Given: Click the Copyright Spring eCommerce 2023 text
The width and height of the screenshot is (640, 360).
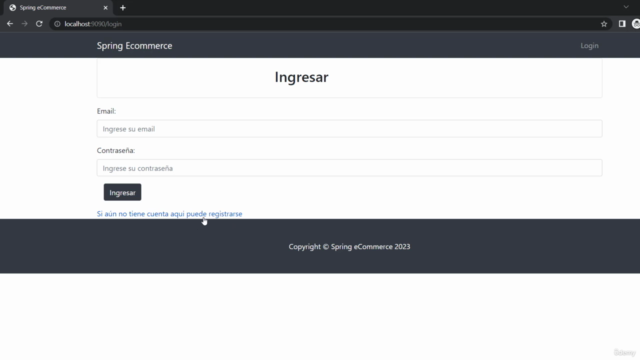Looking at the screenshot, I should click(x=349, y=247).
